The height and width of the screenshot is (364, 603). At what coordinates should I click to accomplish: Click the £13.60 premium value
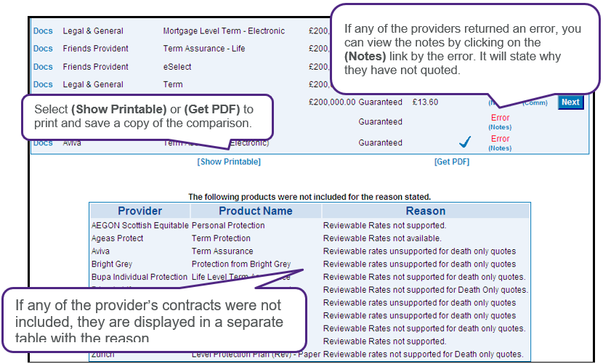[425, 102]
